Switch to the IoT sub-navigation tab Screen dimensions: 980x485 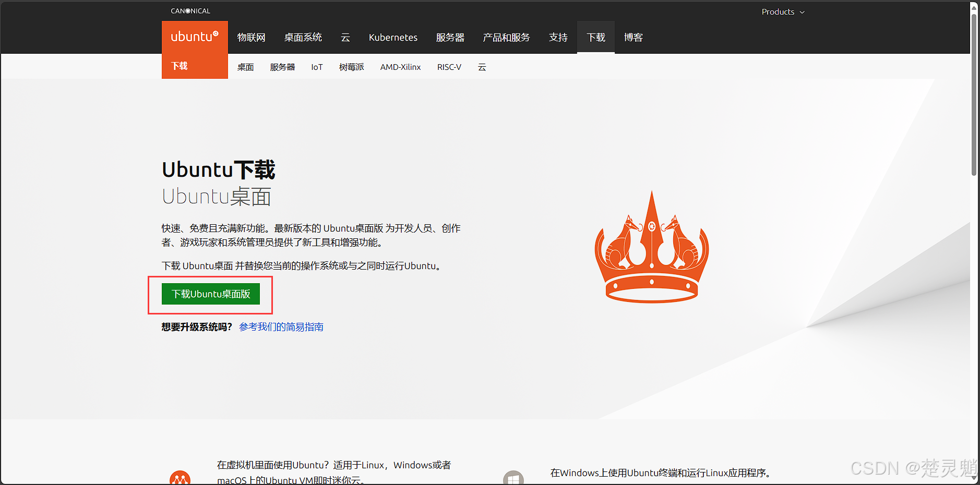pos(317,67)
